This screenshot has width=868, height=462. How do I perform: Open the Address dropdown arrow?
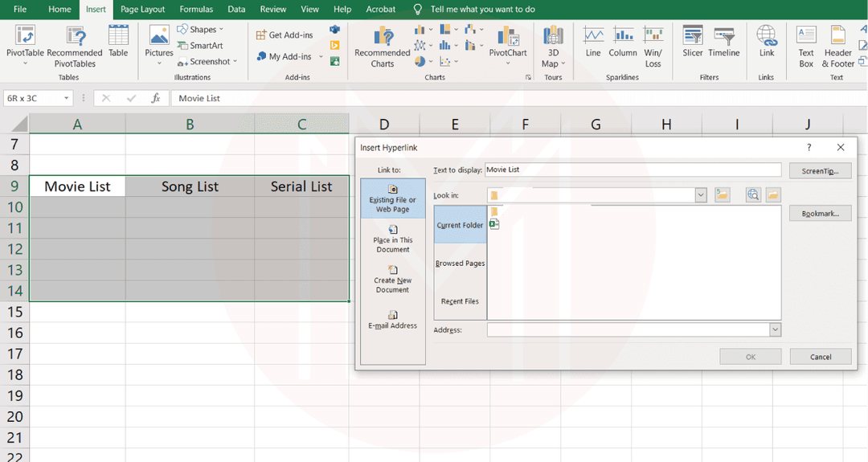click(x=775, y=330)
